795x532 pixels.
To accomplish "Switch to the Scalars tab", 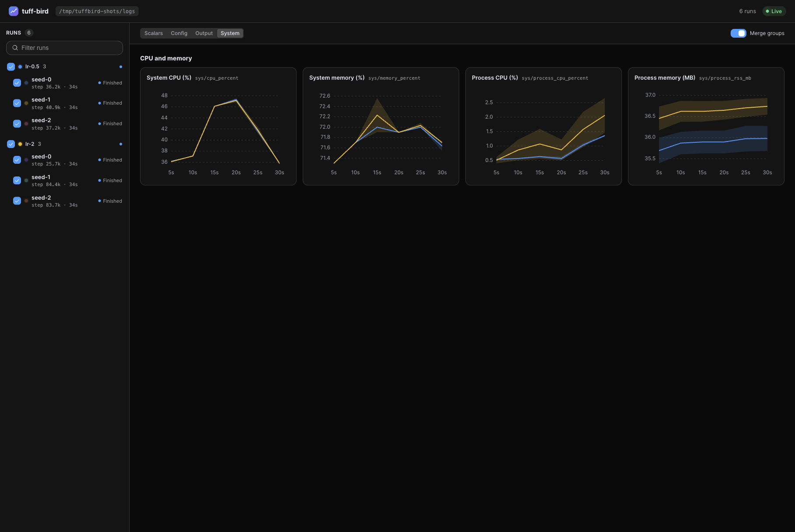I will coord(154,33).
